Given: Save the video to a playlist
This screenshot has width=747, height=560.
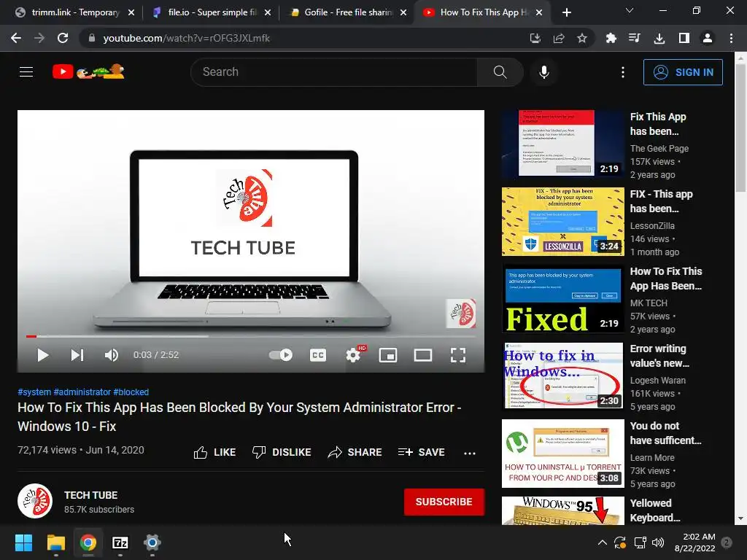Looking at the screenshot, I should pyautogui.click(x=421, y=452).
